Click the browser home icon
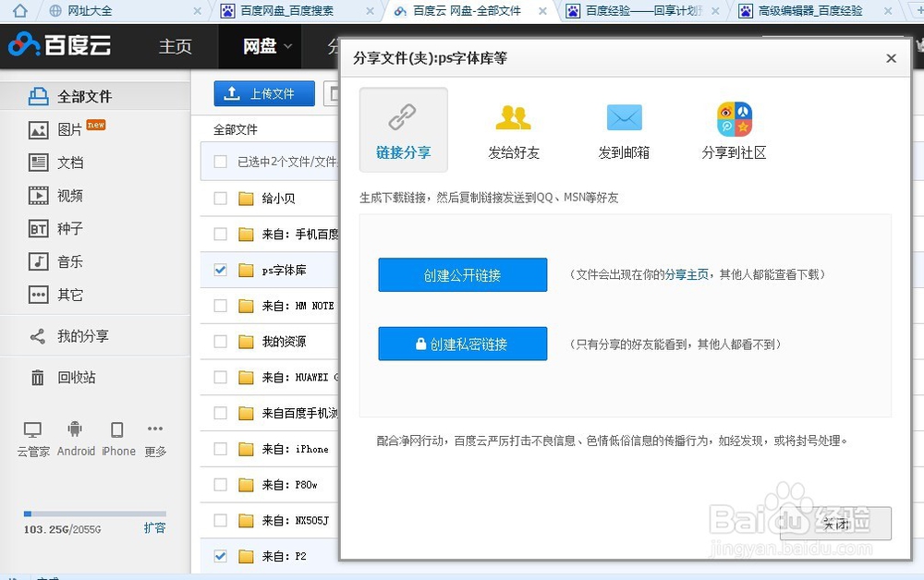 pyautogui.click(x=19, y=10)
